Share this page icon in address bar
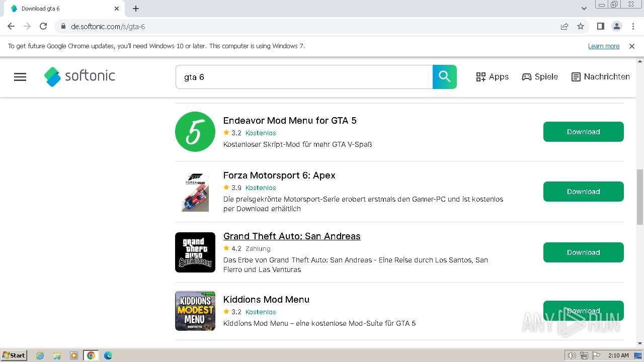644x362 pixels. (x=565, y=26)
